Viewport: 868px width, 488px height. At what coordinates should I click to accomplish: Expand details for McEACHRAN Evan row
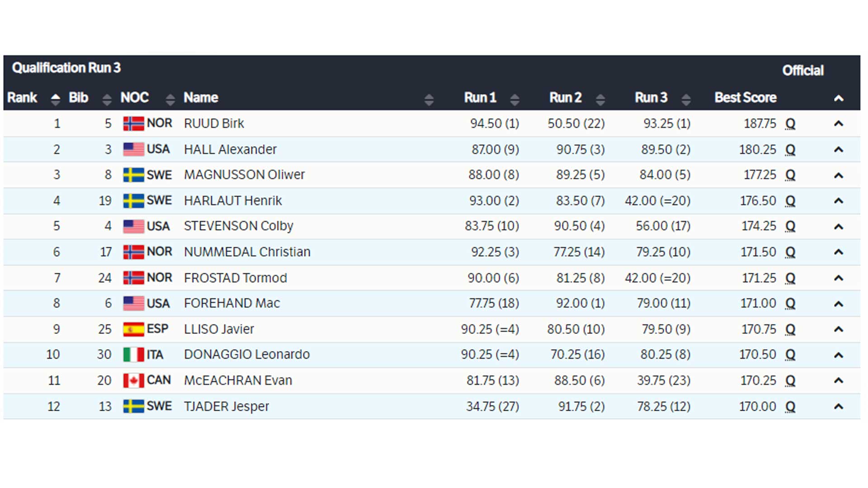[839, 380]
